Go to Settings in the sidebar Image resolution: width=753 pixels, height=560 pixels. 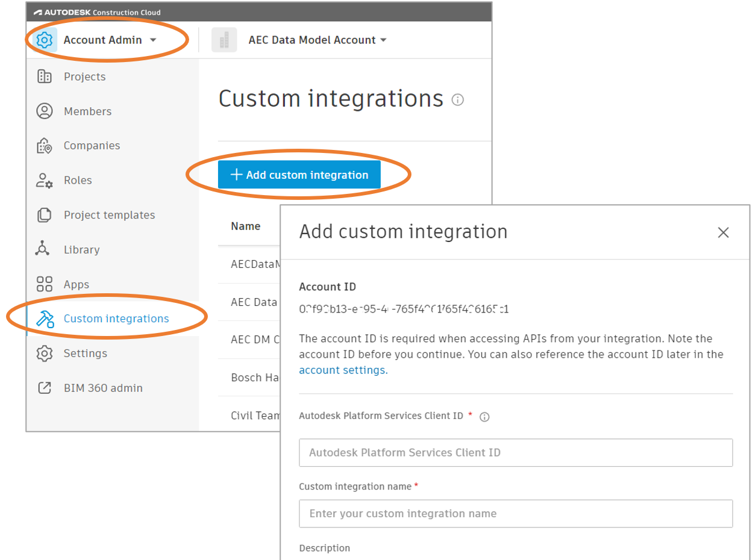[x=85, y=353]
